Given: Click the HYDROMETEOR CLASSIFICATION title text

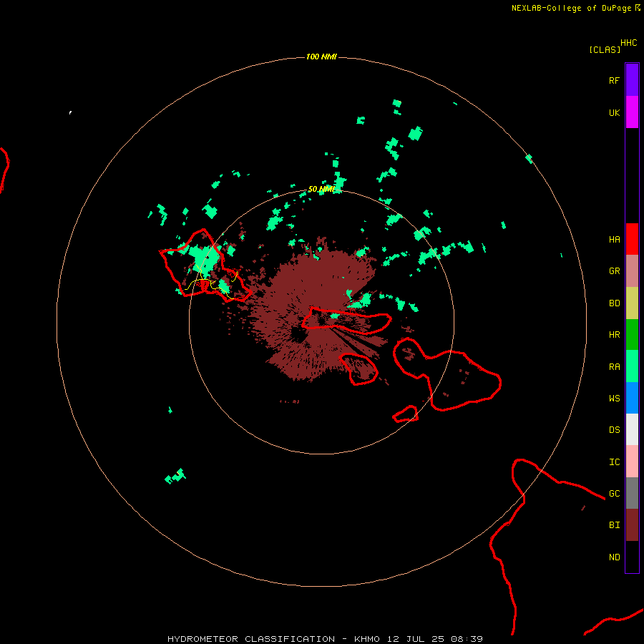Looking at the screenshot, I should click(251, 639).
